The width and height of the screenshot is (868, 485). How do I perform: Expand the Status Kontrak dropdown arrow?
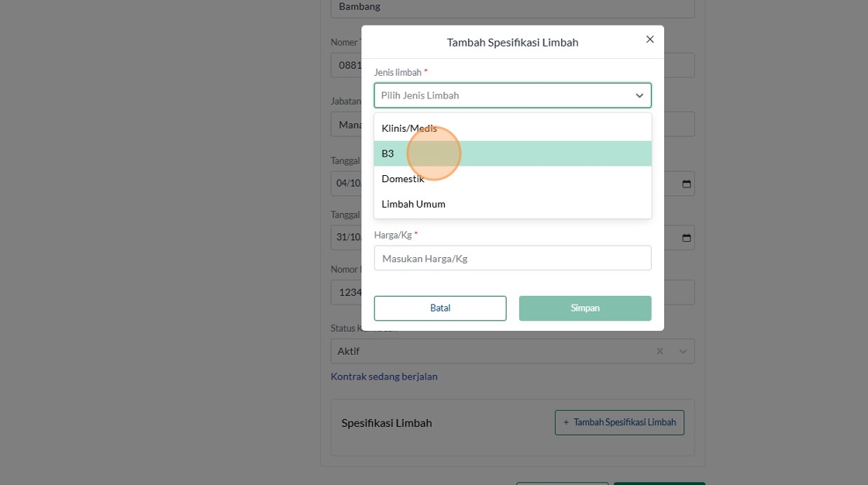(683, 351)
